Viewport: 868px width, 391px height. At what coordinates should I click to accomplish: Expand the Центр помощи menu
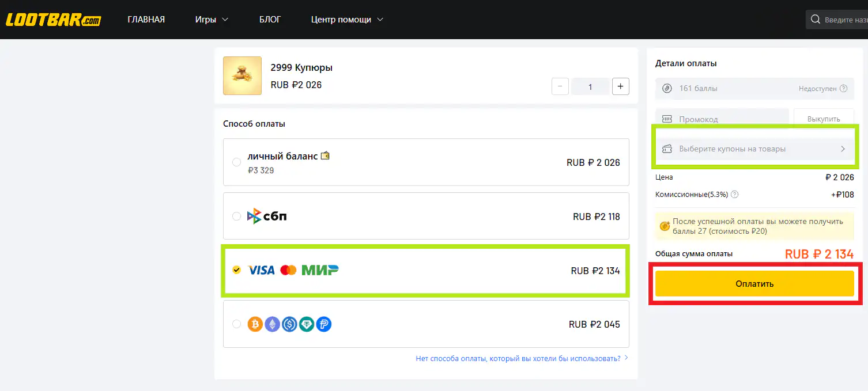[347, 20]
